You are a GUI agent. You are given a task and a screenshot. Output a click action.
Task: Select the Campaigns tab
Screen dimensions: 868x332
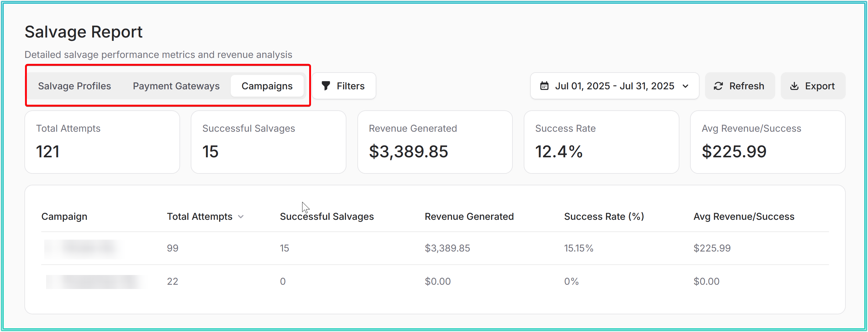[x=267, y=86]
